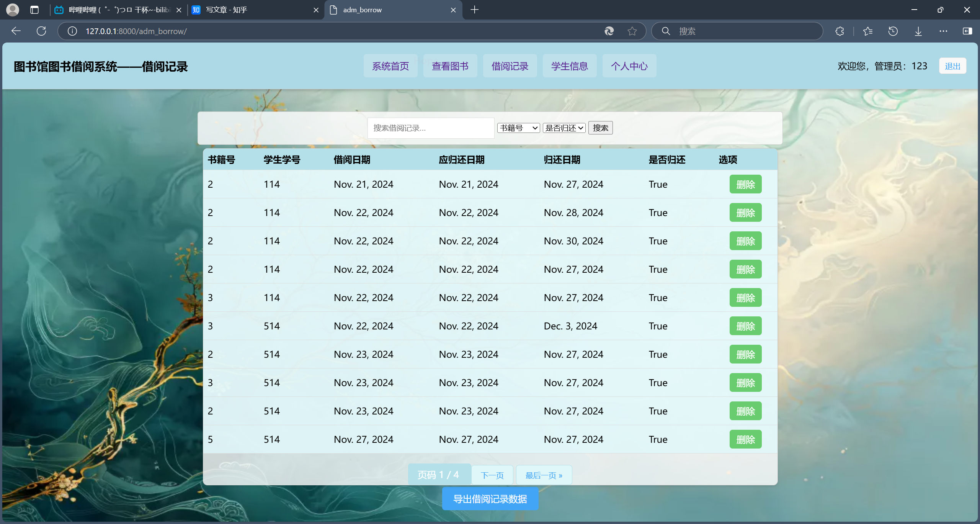
Task: Open the 书籍号 search filter dropdown
Action: 518,128
